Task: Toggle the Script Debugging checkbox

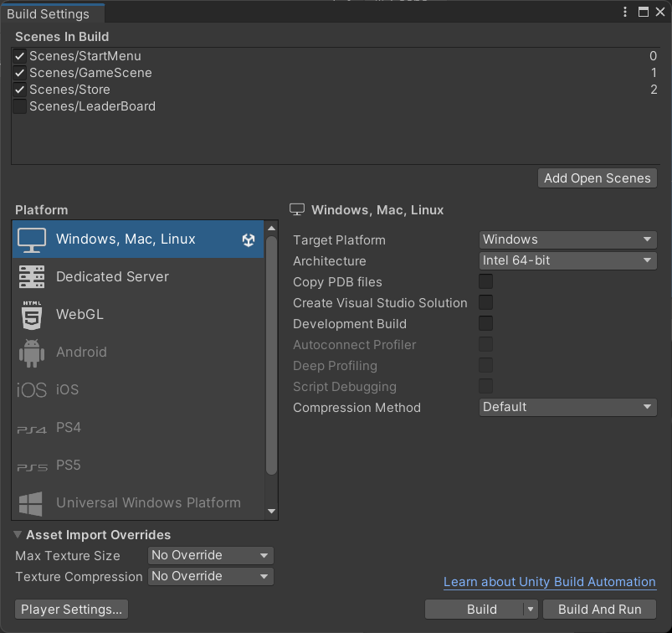Action: (x=485, y=386)
